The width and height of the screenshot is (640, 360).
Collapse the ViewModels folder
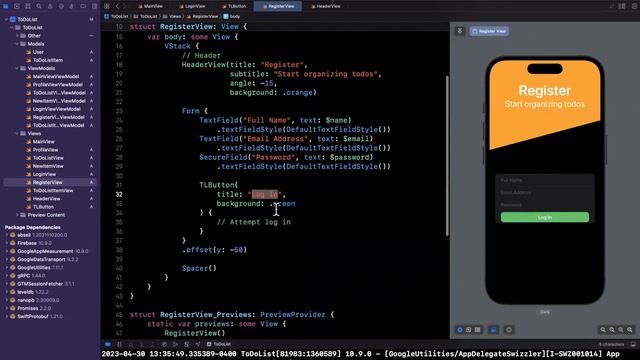click(x=17, y=68)
